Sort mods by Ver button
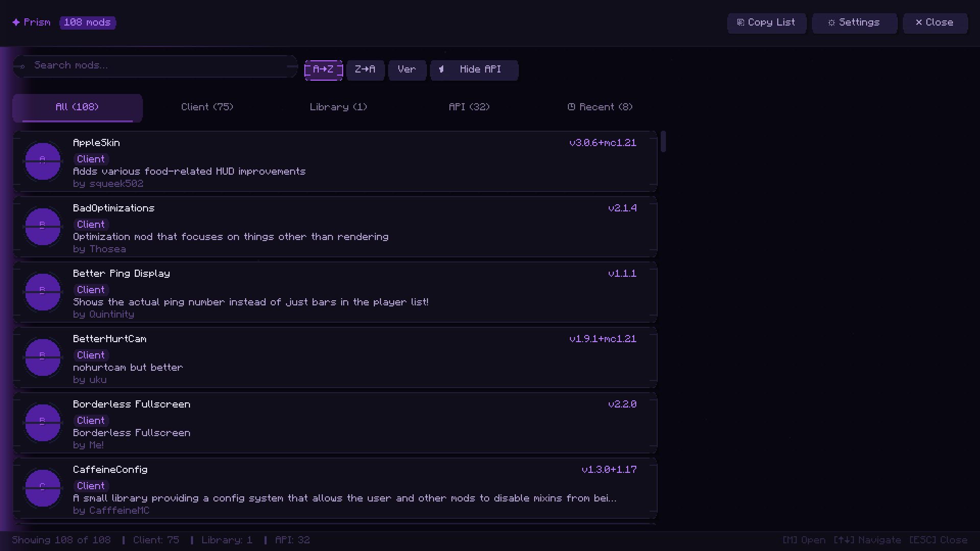 click(x=407, y=70)
